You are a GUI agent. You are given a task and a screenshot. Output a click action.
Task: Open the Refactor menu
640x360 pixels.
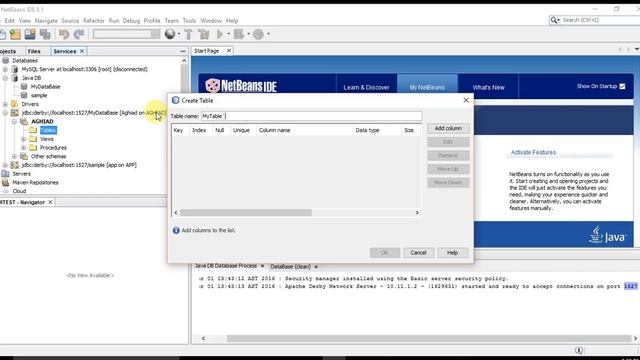(x=94, y=21)
